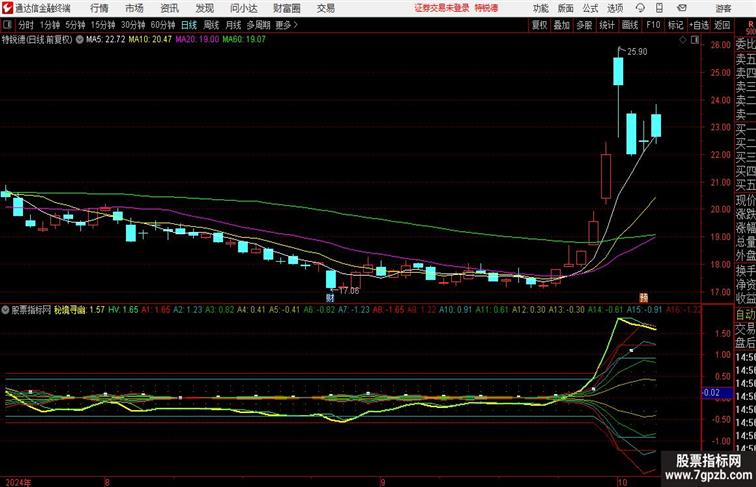
Task: Click the month 10 timeline marker
Action: point(622,482)
